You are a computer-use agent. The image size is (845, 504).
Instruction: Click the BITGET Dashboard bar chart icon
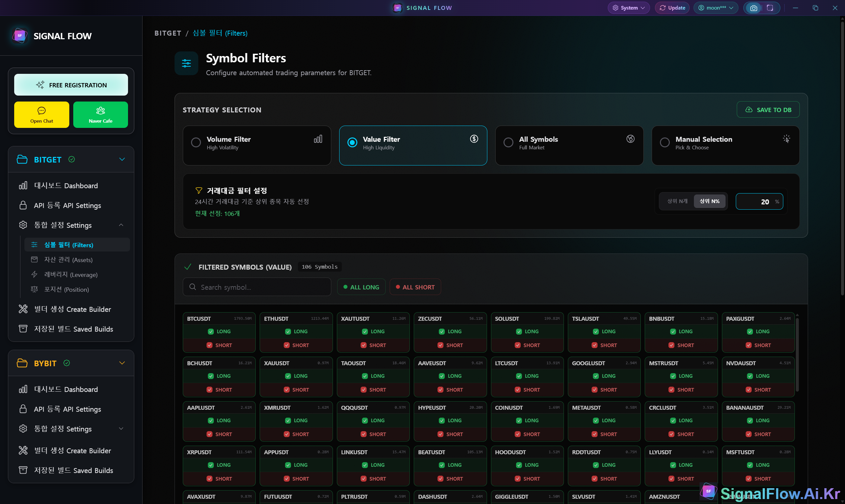[23, 186]
